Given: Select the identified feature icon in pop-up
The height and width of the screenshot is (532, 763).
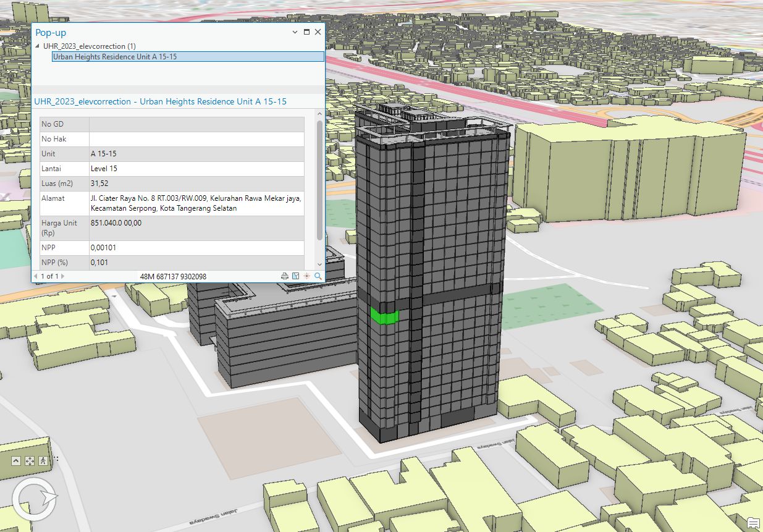Looking at the screenshot, I should (295, 276).
